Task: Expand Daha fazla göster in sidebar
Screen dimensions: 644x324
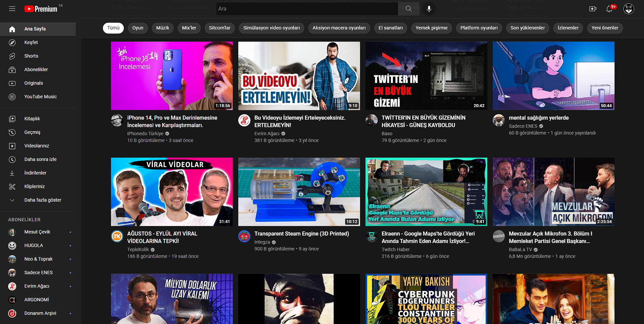Action: [38, 200]
